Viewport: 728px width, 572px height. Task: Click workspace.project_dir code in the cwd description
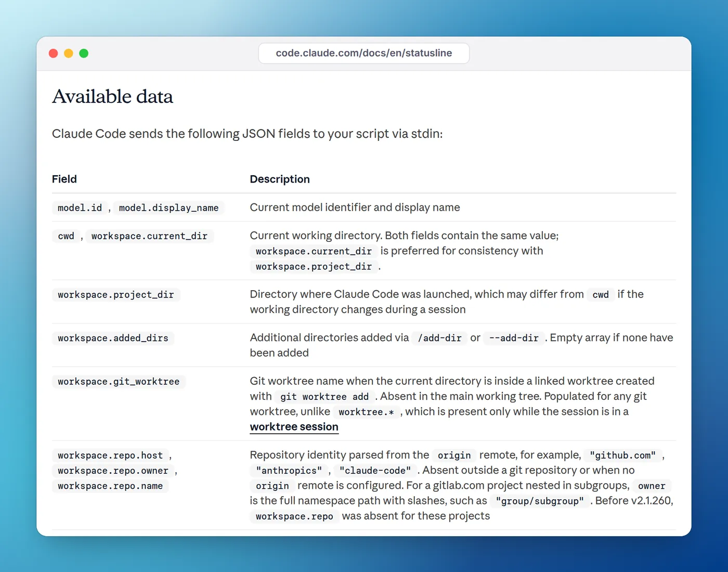(314, 267)
